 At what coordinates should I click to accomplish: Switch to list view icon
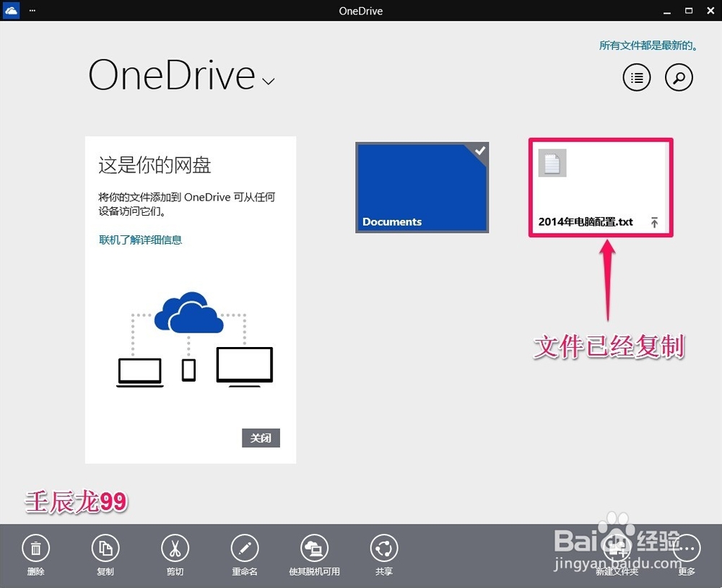637,77
